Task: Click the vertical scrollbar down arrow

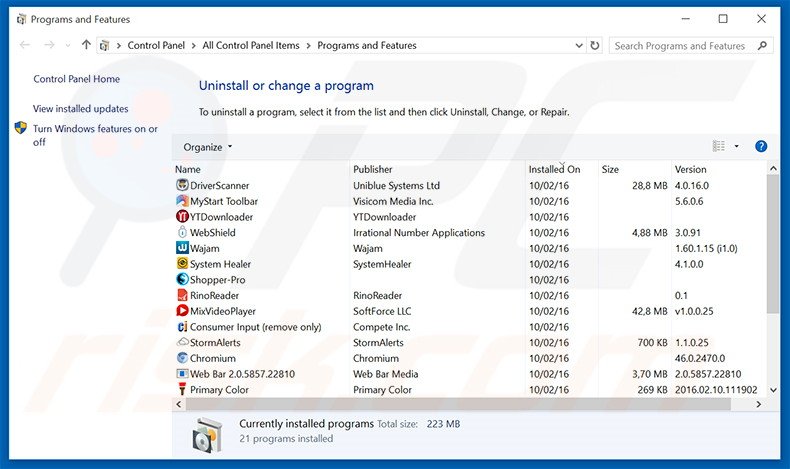Action: 773,389
